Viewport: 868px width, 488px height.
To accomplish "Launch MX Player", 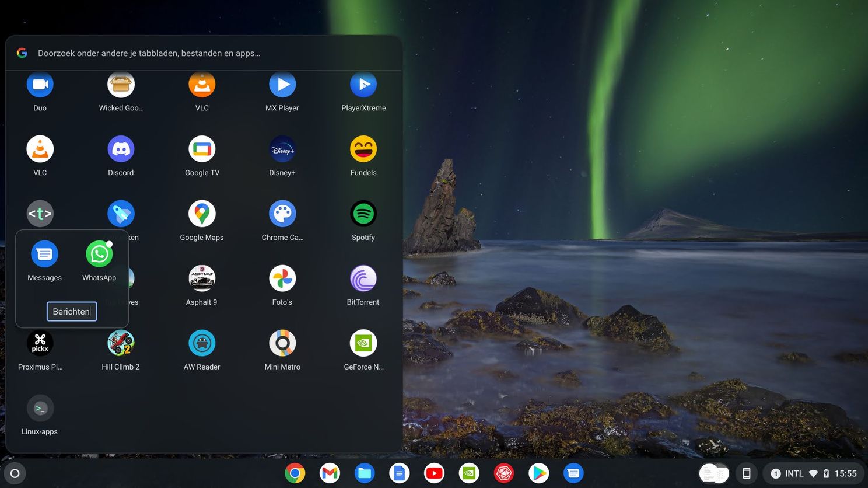I will (x=282, y=85).
